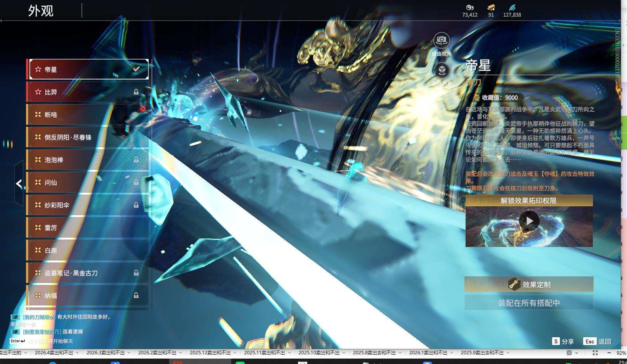Switch to 2026.2卖出和不出 sheet tab
Screen dimensions: 627x364
157,353
